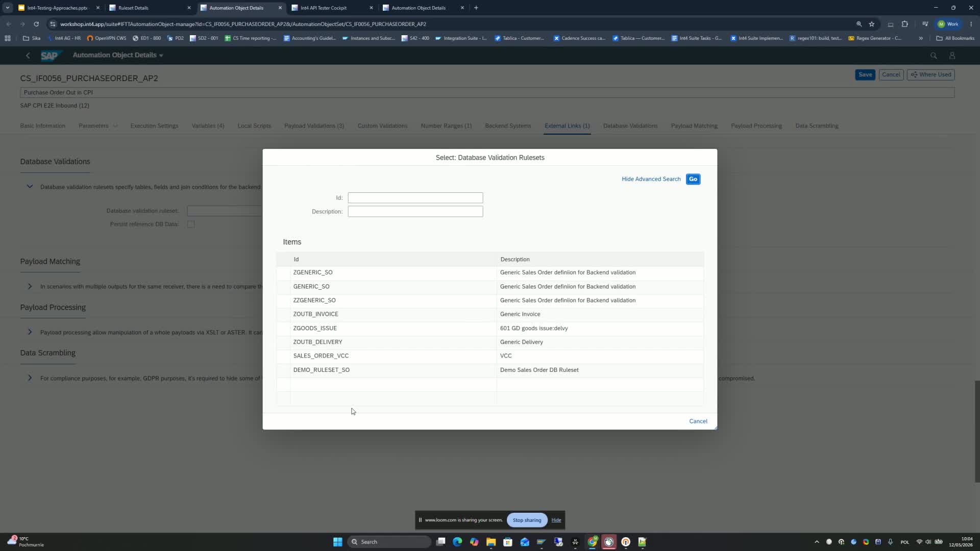Screen dimensions: 980x551
Task: Reload the browser page
Action: 36,24
